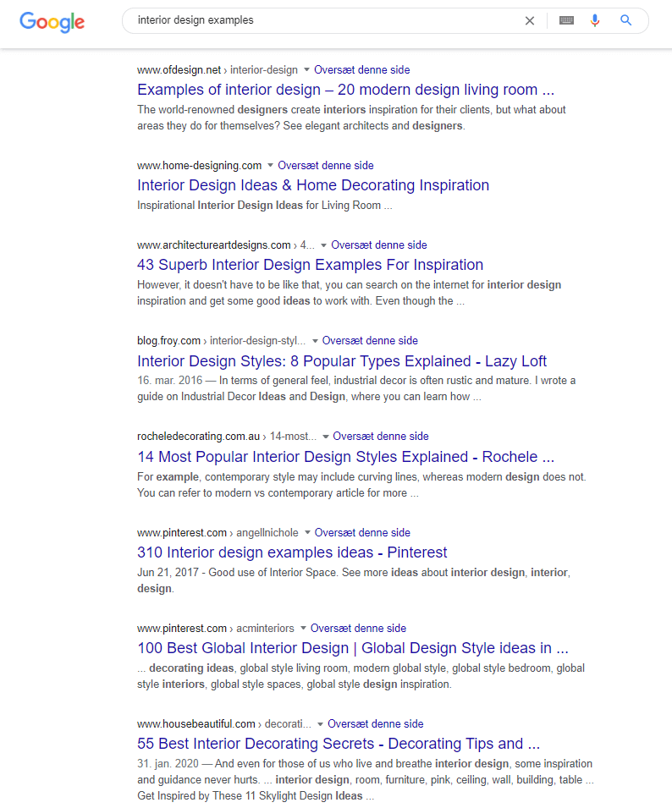Image resolution: width=672 pixels, height=808 pixels.
Task: Clear the search box with X icon
Action: 530,20
